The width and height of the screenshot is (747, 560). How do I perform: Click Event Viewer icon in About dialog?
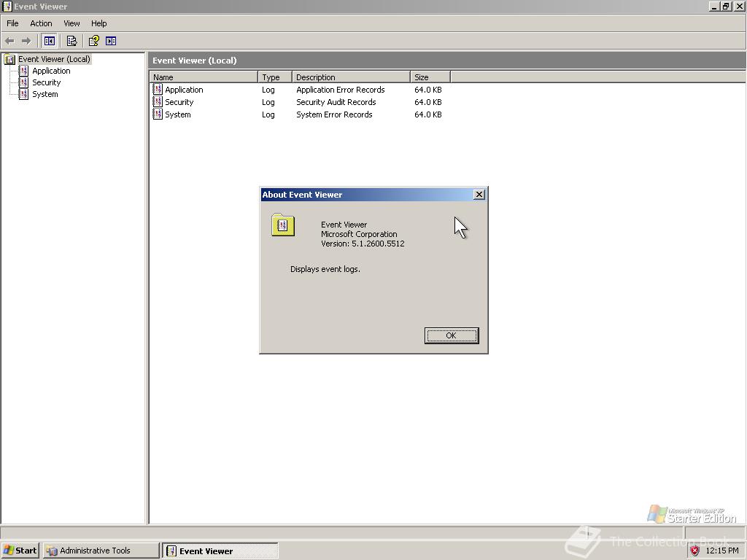coord(283,225)
